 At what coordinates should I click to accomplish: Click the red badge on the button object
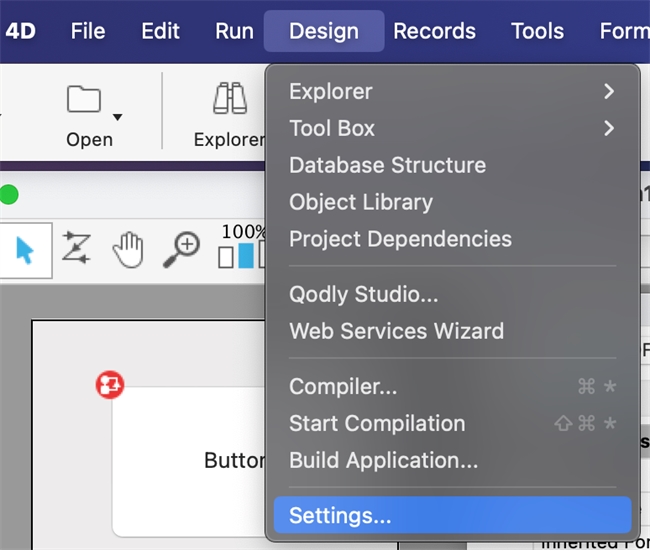pyautogui.click(x=109, y=385)
